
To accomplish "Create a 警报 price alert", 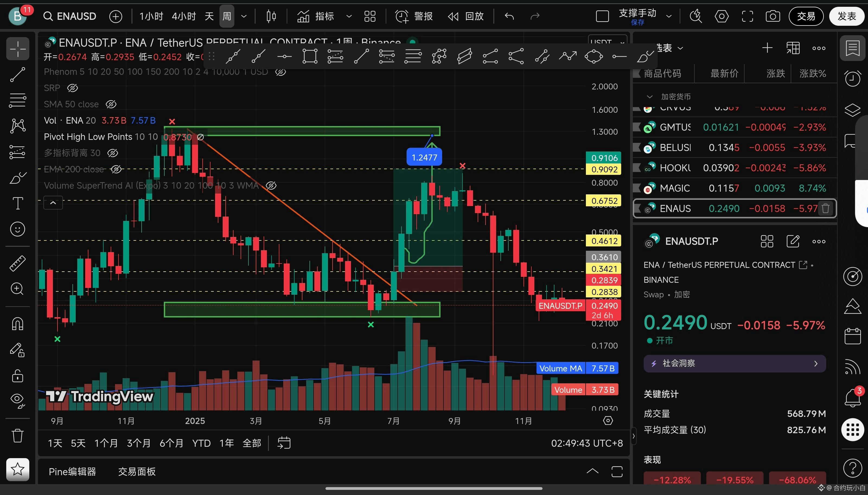I will point(414,16).
